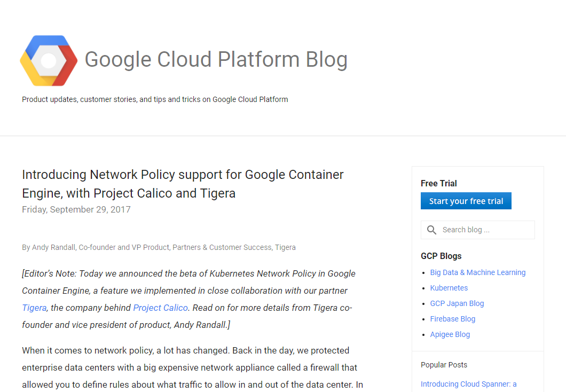Viewport: 566px width, 392px height.
Task: Click the Google Cloud Platform hexagon logo
Action: tap(49, 60)
